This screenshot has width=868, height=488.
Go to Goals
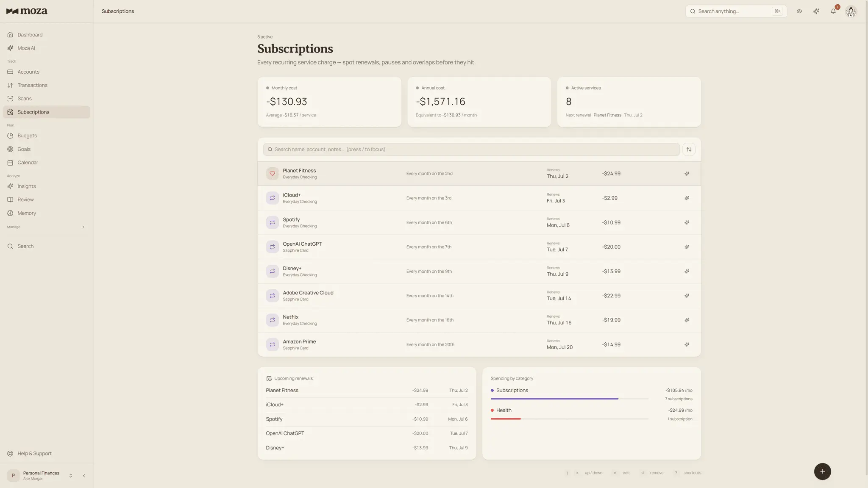click(46, 149)
